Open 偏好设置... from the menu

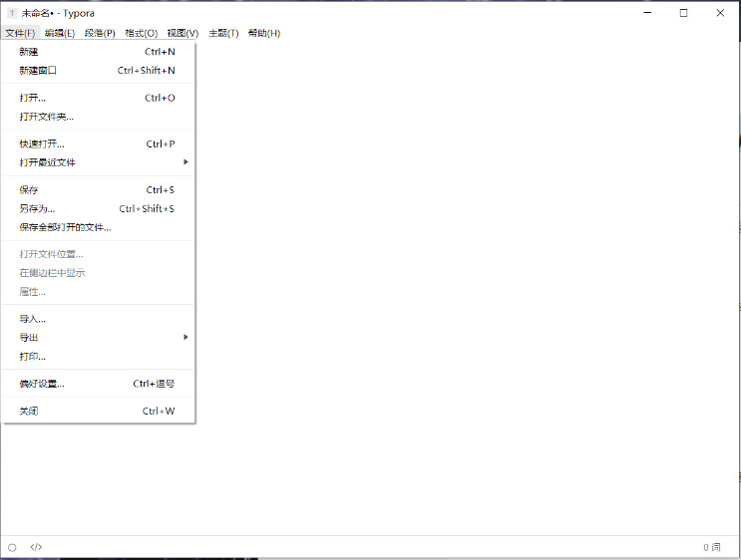click(99, 384)
